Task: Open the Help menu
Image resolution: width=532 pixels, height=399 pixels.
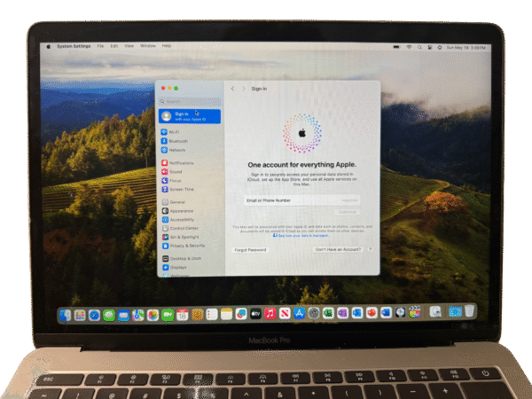Action: [167, 46]
